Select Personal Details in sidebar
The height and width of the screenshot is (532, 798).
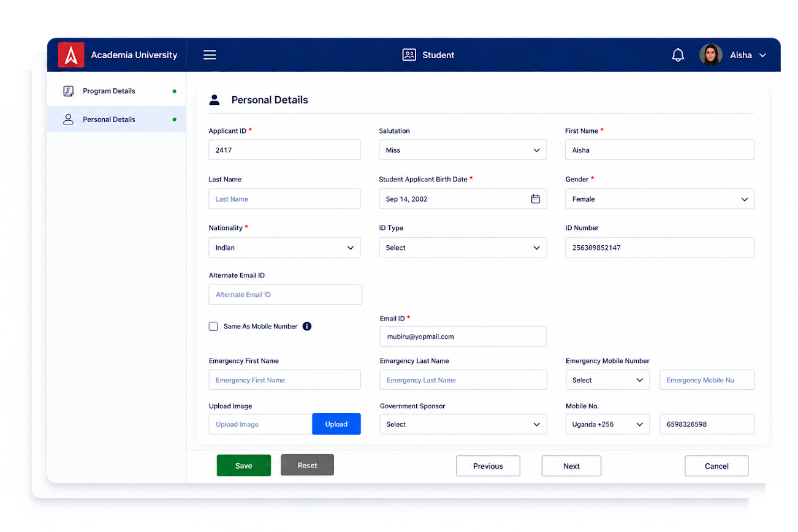116,120
